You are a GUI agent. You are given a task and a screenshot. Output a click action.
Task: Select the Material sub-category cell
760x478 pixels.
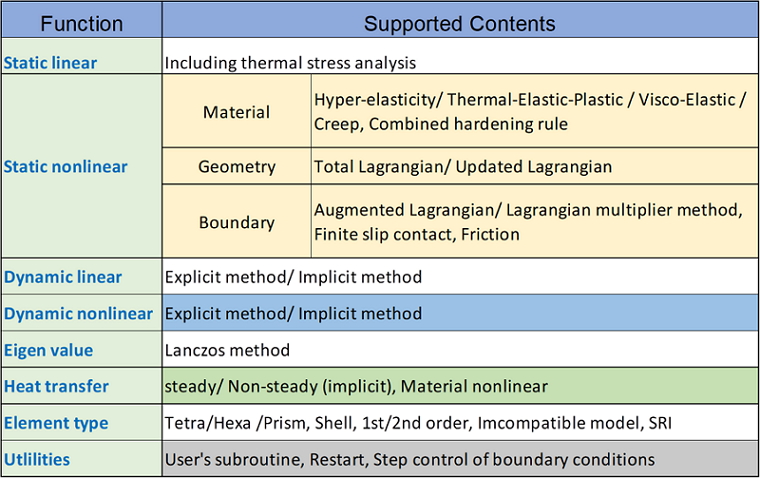(x=237, y=111)
